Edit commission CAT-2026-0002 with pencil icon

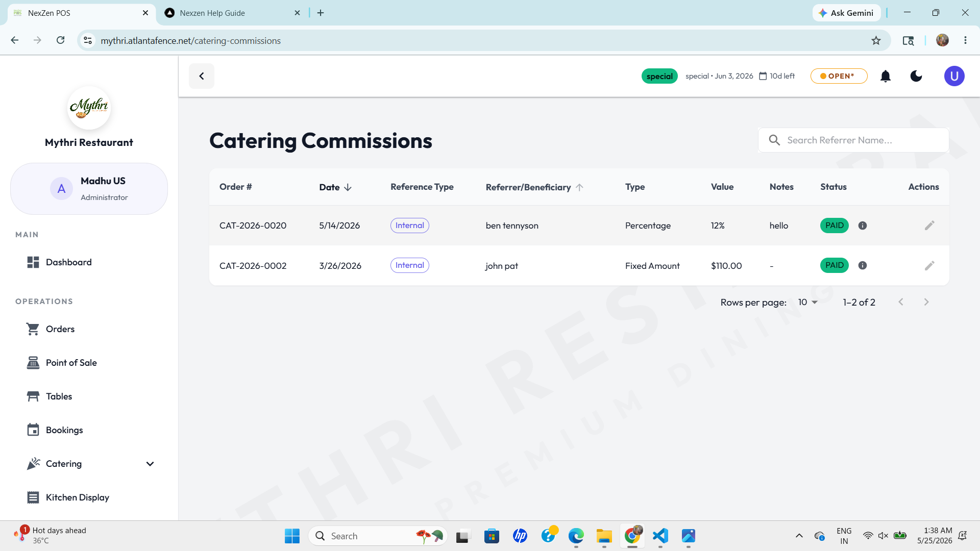tap(929, 265)
